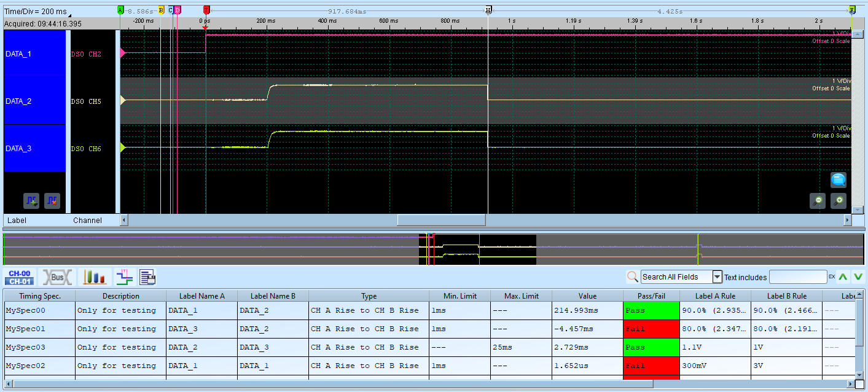This screenshot has height=392, width=868.
Task: Click the 1.652us value cell
Action: tap(587, 366)
